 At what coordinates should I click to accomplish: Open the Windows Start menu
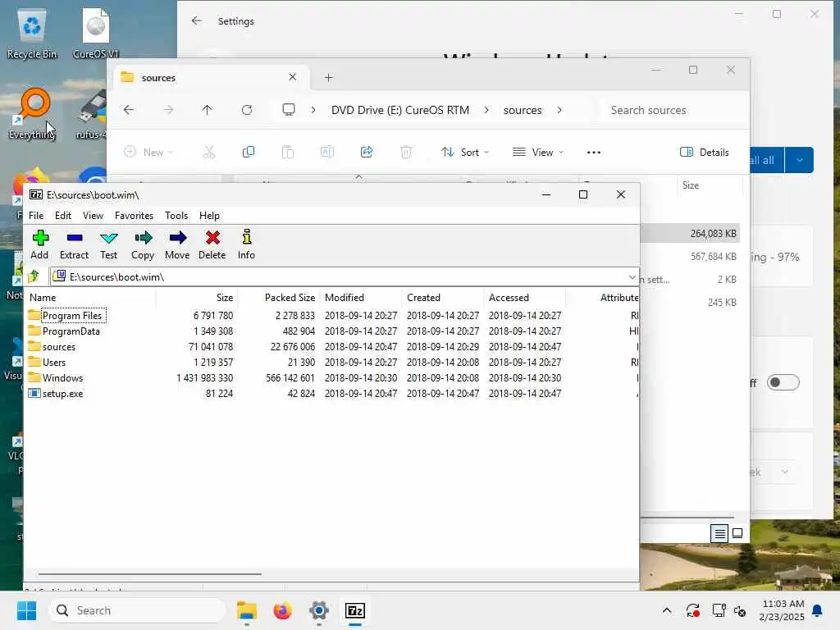[x=27, y=610]
